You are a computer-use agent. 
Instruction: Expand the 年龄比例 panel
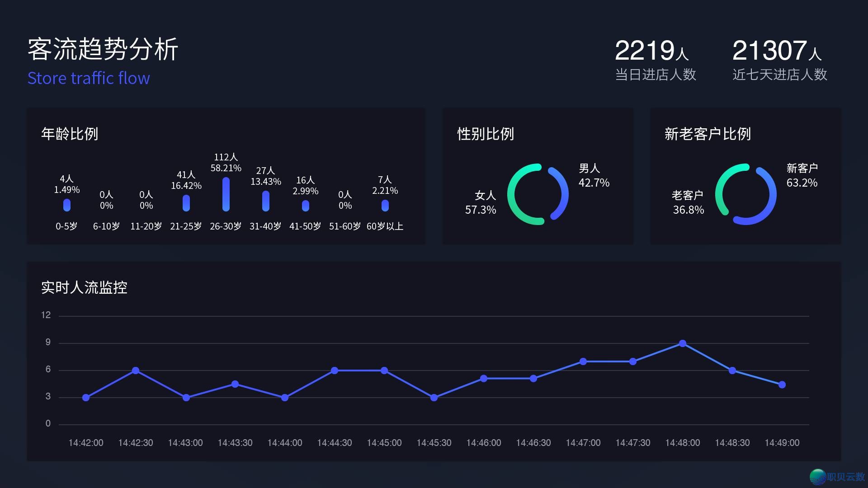coord(70,134)
